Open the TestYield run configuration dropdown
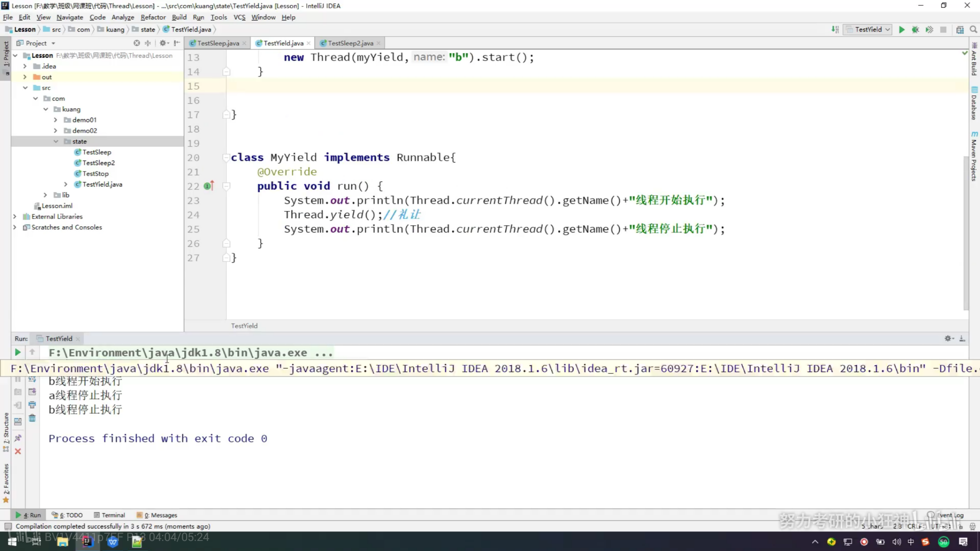 (868, 30)
